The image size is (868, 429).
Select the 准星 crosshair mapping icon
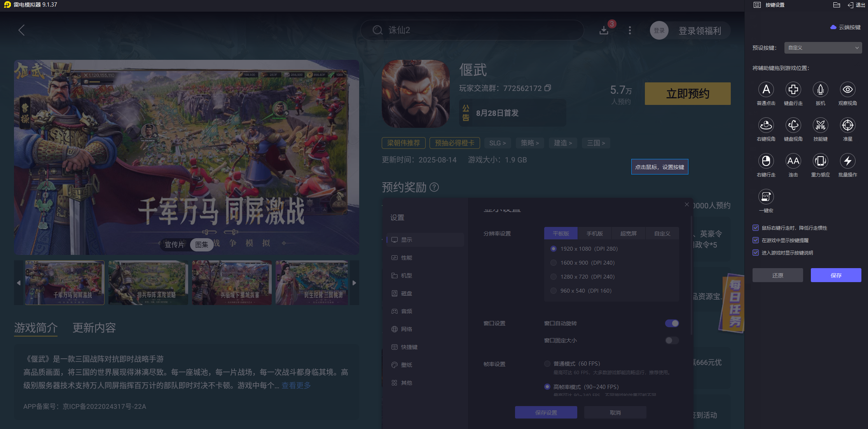[x=848, y=126]
